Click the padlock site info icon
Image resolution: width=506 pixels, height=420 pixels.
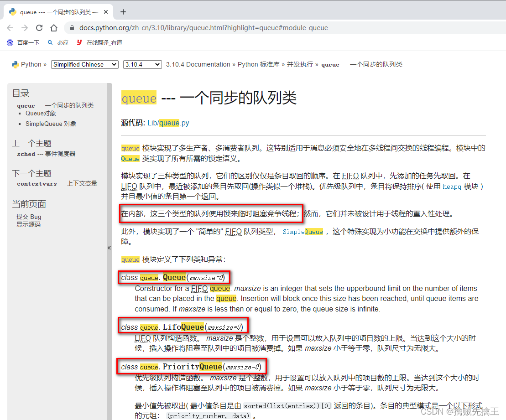click(x=72, y=28)
